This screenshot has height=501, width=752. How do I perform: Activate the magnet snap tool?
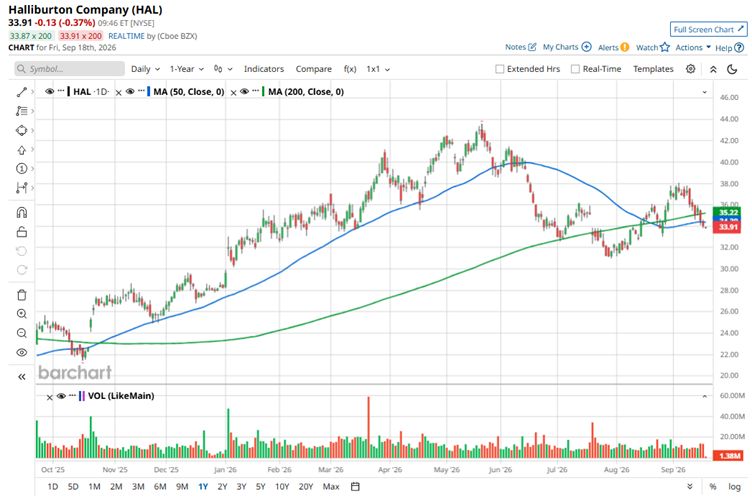point(22,212)
